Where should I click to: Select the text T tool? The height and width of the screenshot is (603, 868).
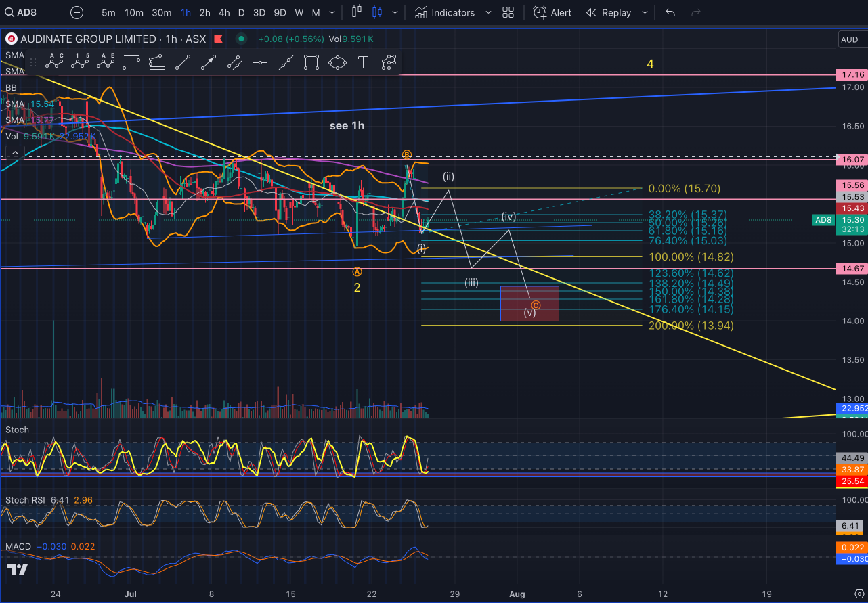363,63
